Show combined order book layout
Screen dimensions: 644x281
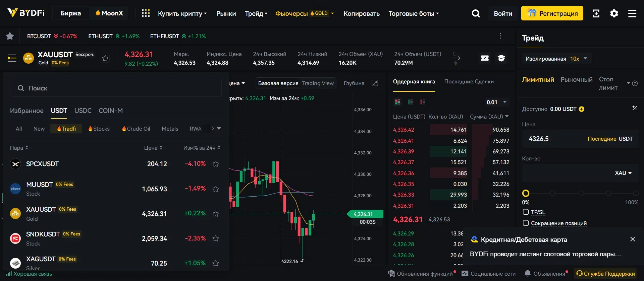[x=398, y=102]
